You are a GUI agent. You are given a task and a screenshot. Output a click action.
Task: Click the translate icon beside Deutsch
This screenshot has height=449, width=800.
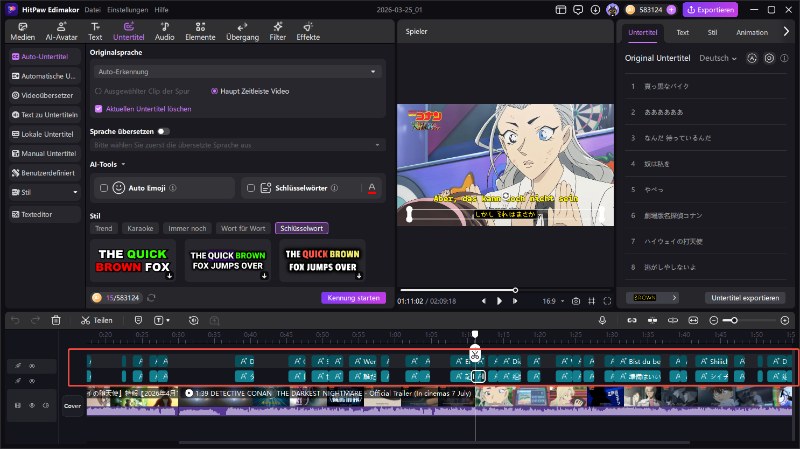(x=752, y=58)
